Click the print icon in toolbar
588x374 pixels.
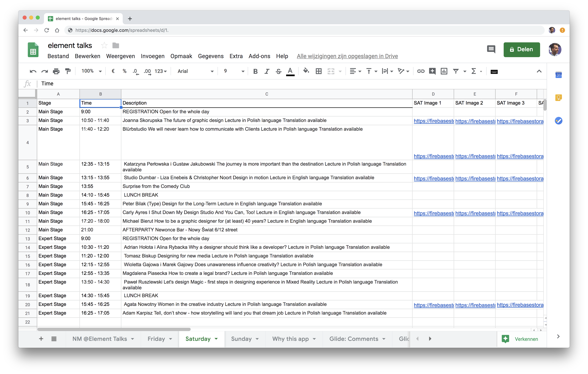56,71
